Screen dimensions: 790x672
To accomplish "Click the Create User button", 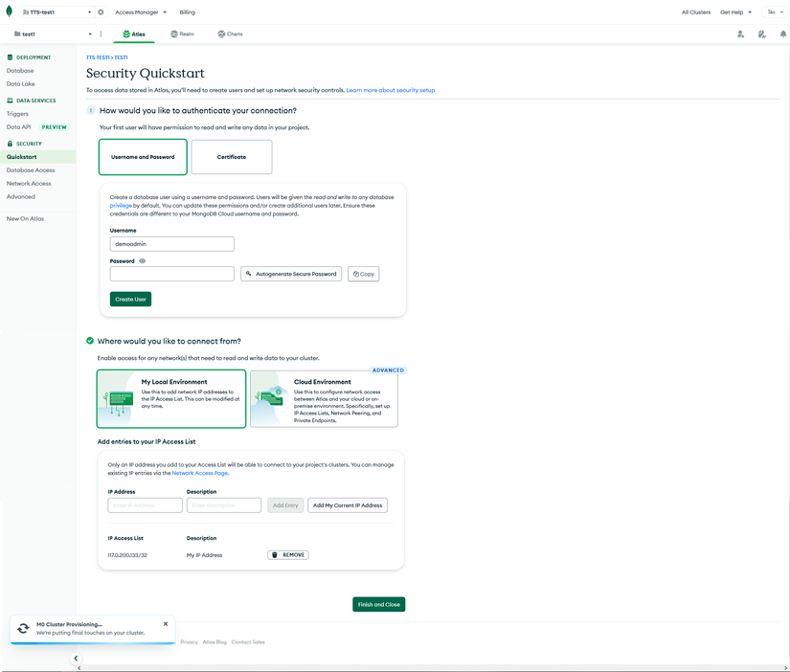I will click(x=130, y=300).
